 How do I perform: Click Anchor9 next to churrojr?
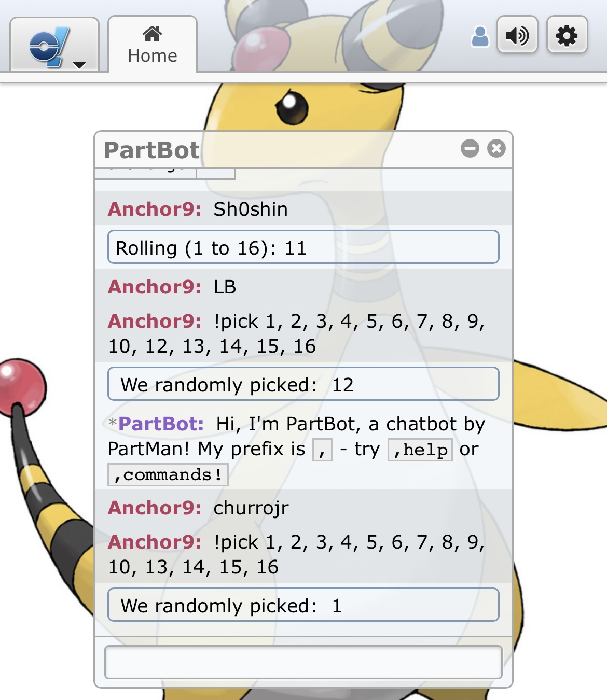click(x=154, y=508)
